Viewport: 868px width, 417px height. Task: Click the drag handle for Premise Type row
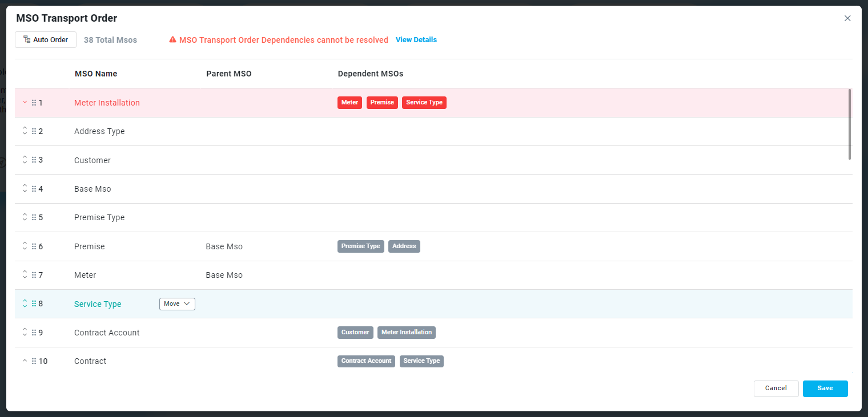click(x=34, y=217)
